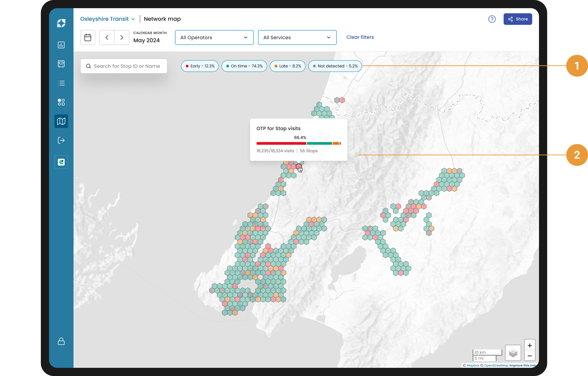
Task: Click the Improve this map link
Action: pos(523,365)
